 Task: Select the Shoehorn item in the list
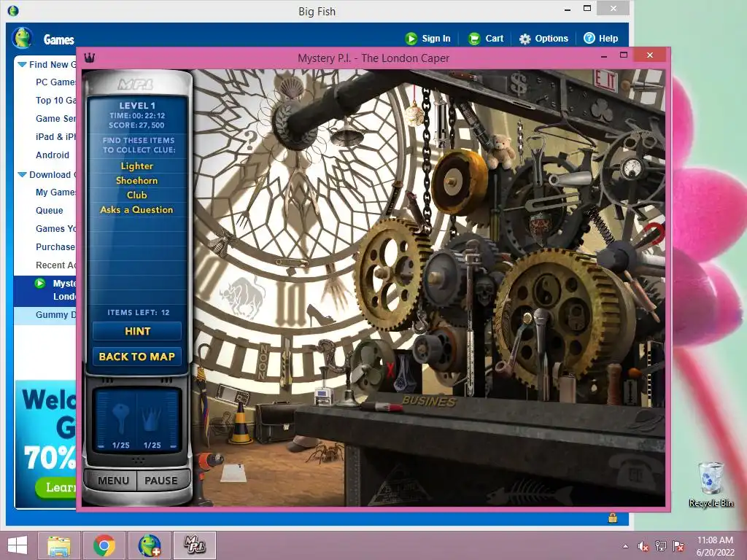click(136, 181)
